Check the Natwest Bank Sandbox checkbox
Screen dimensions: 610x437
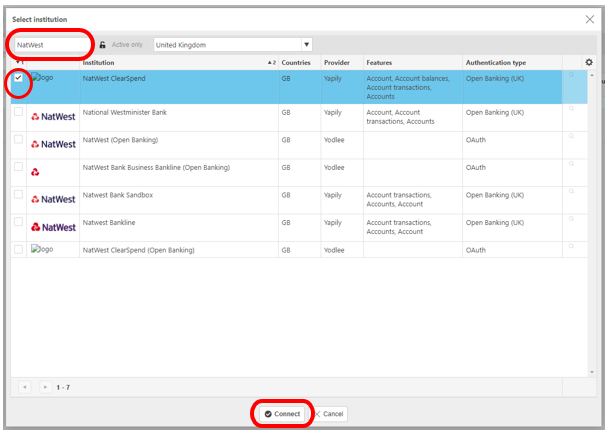[x=19, y=195]
